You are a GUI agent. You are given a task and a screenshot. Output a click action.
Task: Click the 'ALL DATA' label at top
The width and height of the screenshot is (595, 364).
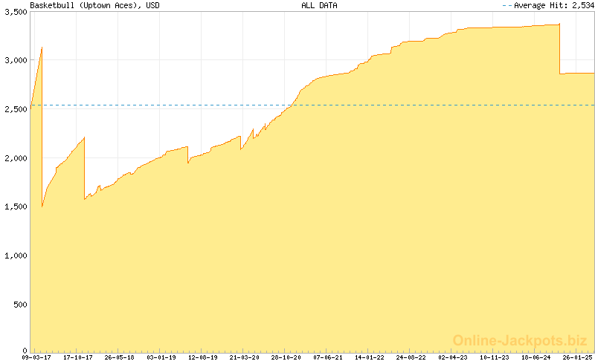(x=319, y=5)
